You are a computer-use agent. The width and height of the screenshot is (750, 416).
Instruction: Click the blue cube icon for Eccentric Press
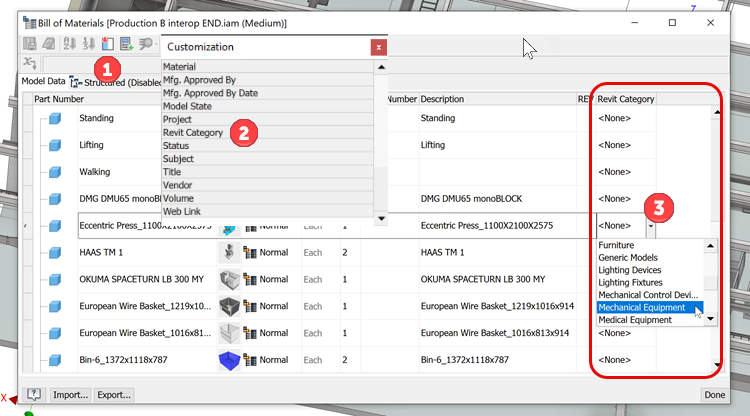click(55, 226)
